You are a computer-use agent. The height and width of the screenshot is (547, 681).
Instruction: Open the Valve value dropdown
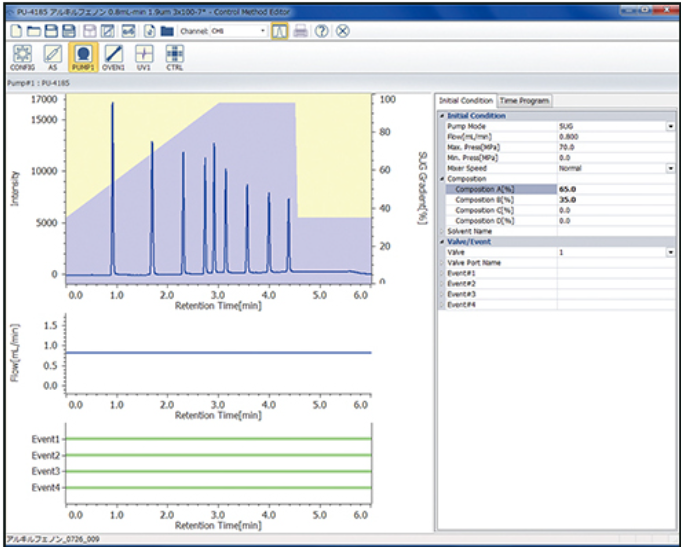[x=669, y=253]
